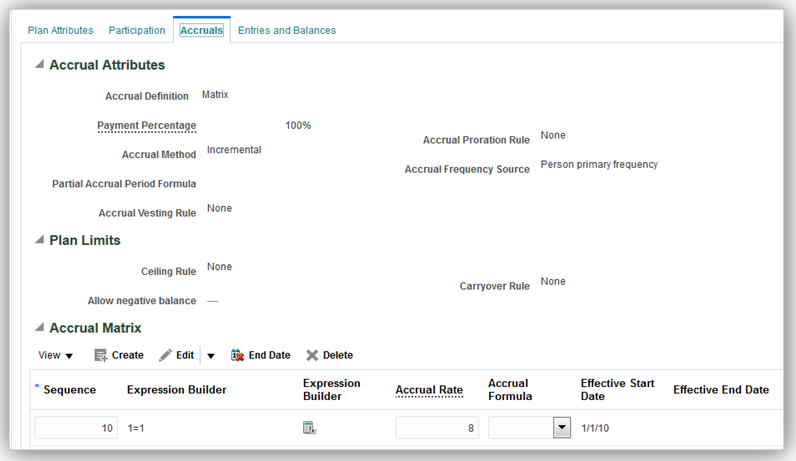Open the View menu dropdown

pyautogui.click(x=56, y=355)
